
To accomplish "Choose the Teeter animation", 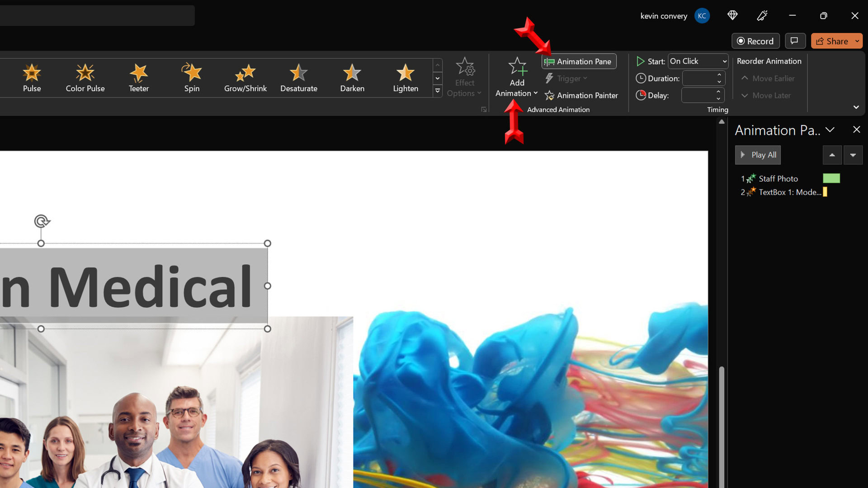I will [x=138, y=78].
